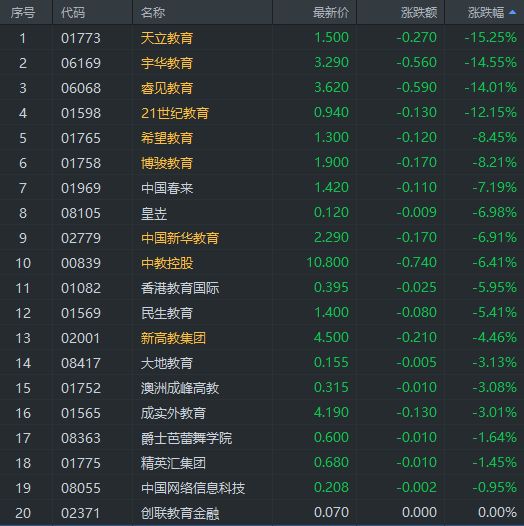Viewport: 524px width, 526px height.
Task: Select stock code 01082
Action: 81,288
